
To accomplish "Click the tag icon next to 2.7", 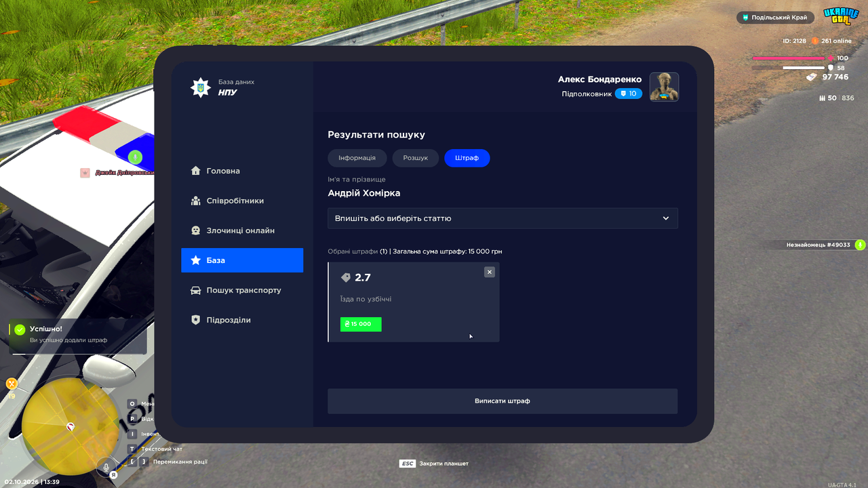I will [x=346, y=277].
